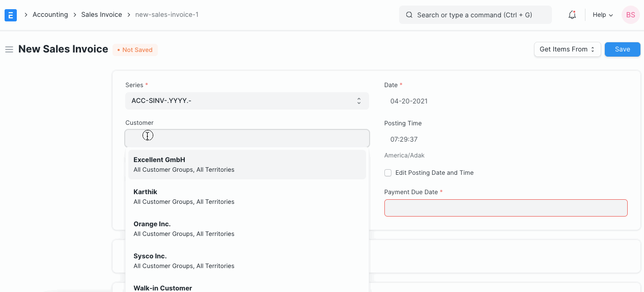The height and width of the screenshot is (292, 644).
Task: Open the BS user avatar menu
Action: (x=630, y=15)
